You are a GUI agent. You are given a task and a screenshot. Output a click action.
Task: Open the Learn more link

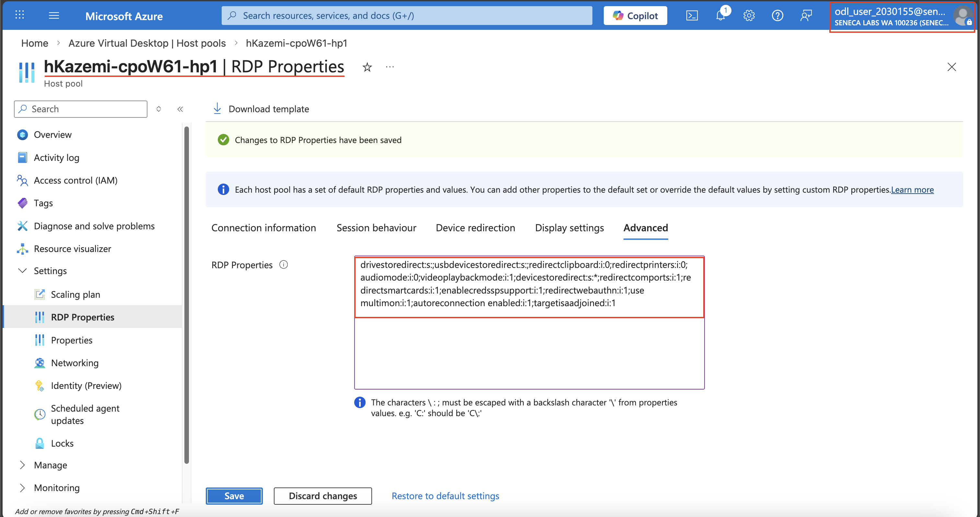click(x=912, y=190)
